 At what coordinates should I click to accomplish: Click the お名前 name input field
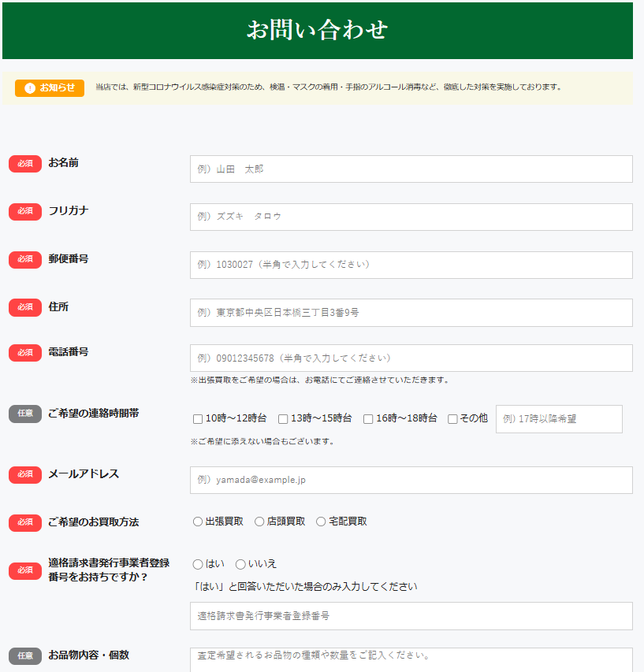[x=411, y=169]
